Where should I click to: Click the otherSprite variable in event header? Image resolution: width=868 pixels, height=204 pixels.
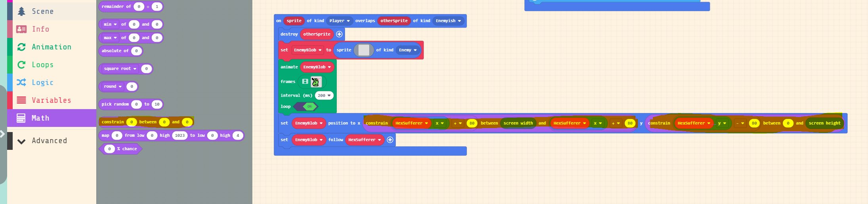[394, 21]
